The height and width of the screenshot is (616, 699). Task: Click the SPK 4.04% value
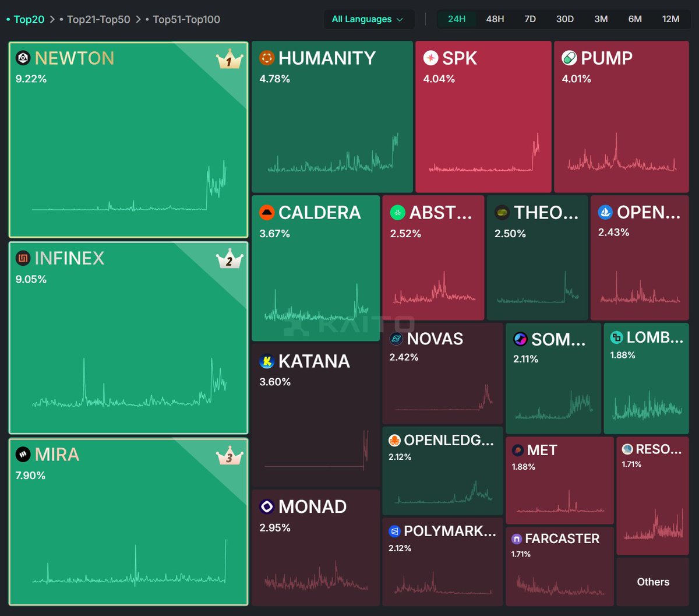pos(439,79)
